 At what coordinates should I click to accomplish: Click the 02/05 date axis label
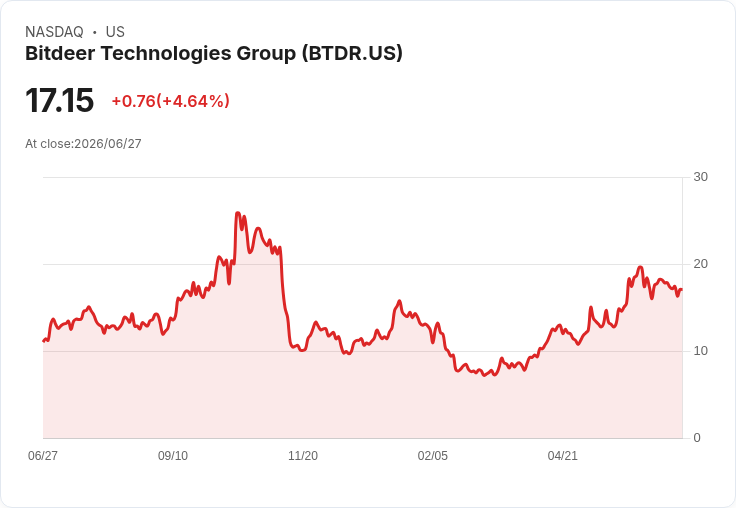pos(433,455)
